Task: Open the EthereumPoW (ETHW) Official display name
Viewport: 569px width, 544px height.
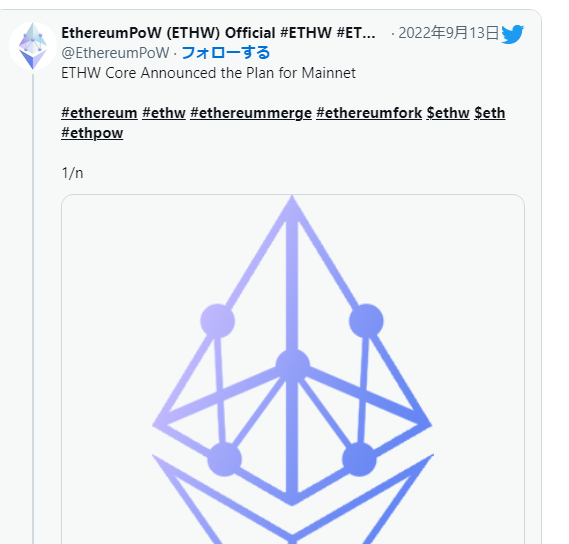Action: point(218,33)
